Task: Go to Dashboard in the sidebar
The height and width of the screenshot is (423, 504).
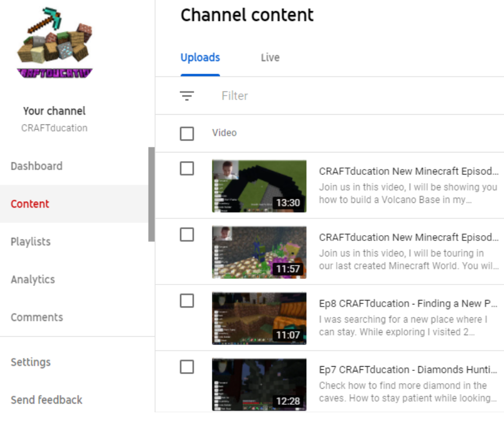Action: (36, 166)
